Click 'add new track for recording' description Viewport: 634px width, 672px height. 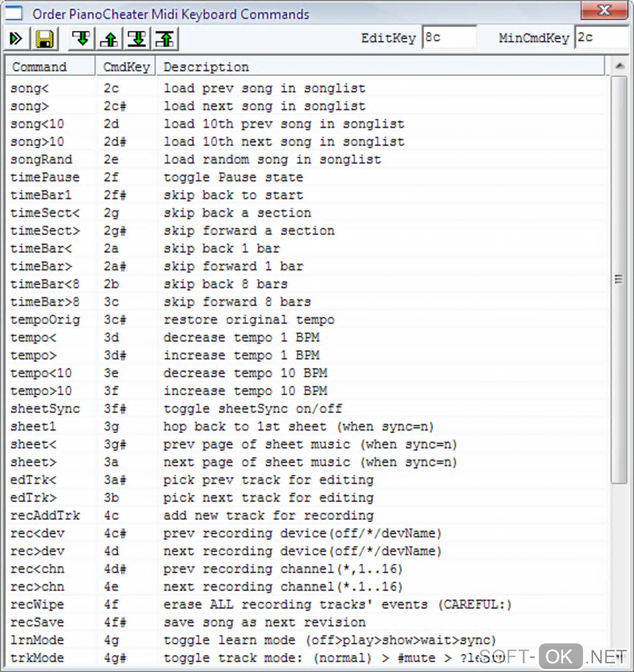(x=269, y=515)
